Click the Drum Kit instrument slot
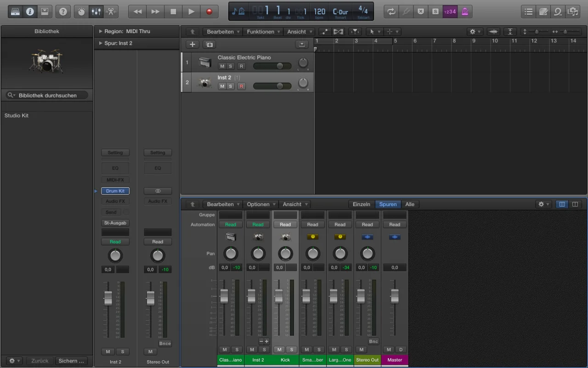Viewport: 588px width, 368px height. coord(115,191)
